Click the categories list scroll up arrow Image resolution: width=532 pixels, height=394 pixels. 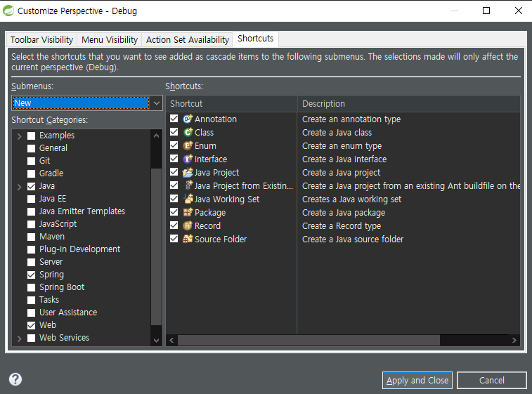coord(157,136)
